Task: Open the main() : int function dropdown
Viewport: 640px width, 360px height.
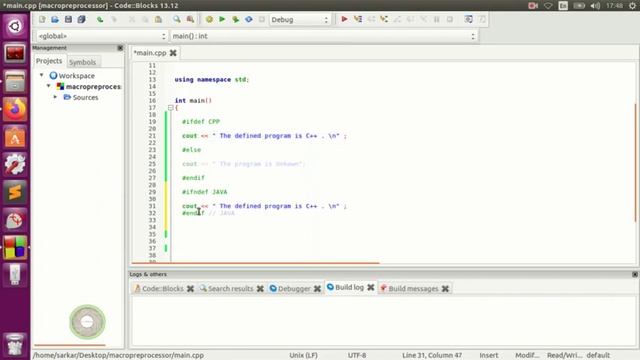Action: coord(324,36)
